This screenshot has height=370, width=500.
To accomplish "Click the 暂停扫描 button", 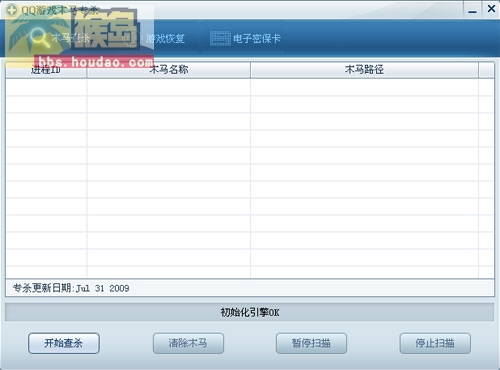I will coord(311,343).
